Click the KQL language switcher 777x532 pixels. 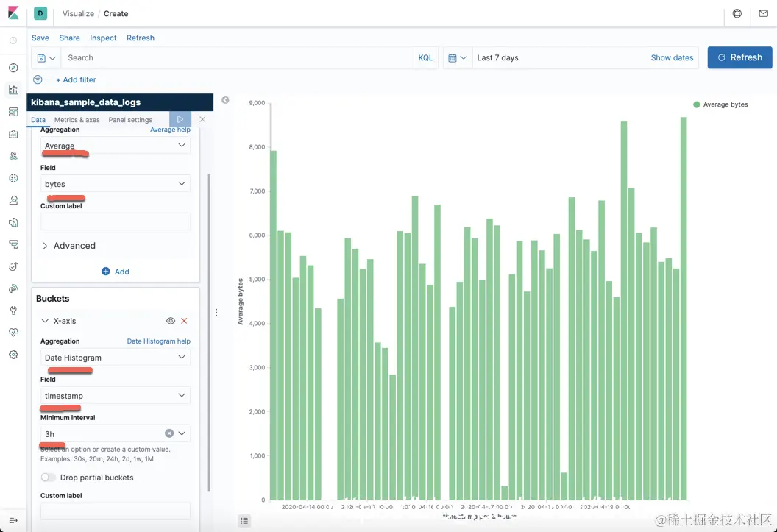[x=425, y=58]
